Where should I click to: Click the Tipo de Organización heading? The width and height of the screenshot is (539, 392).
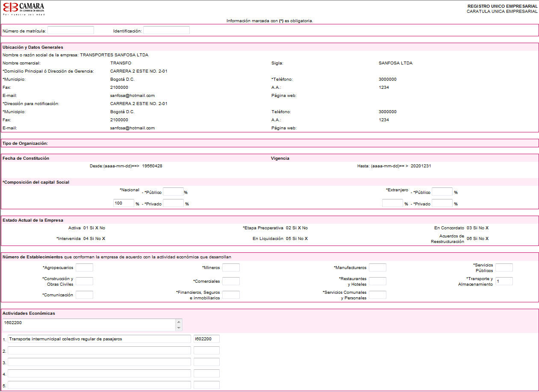pos(25,143)
